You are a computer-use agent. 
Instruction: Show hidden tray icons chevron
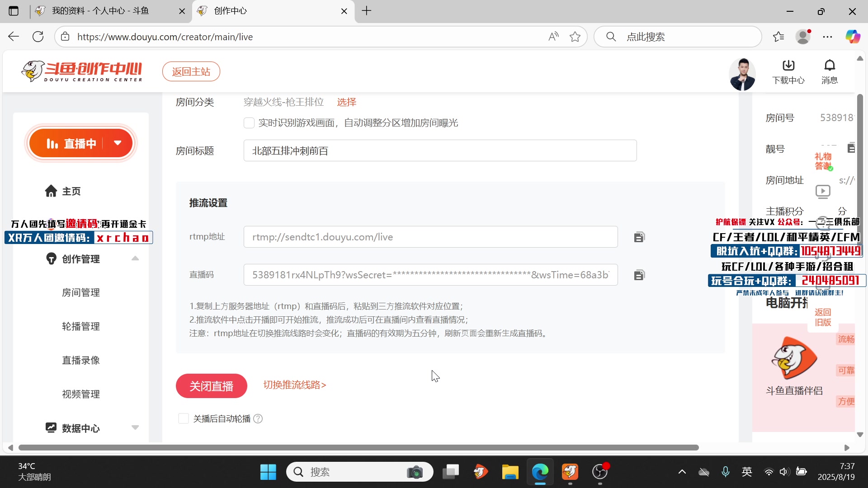pyautogui.click(x=682, y=472)
